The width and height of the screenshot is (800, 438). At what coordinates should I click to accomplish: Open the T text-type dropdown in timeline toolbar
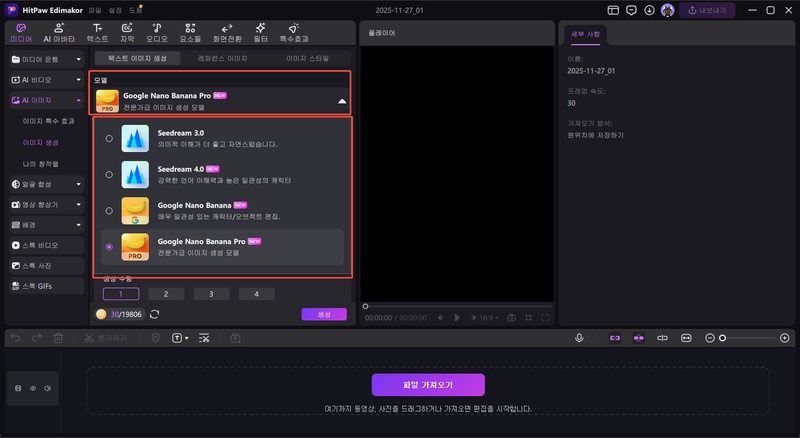tap(180, 338)
